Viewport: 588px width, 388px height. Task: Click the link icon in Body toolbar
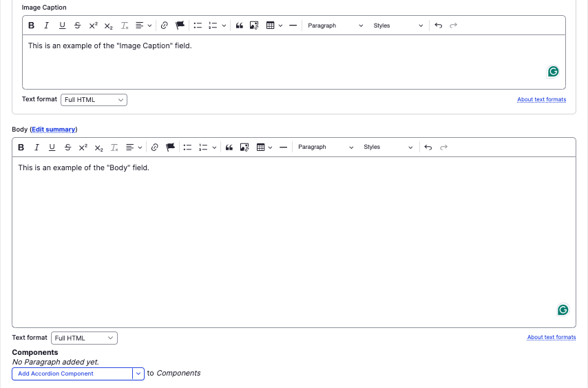tap(154, 147)
